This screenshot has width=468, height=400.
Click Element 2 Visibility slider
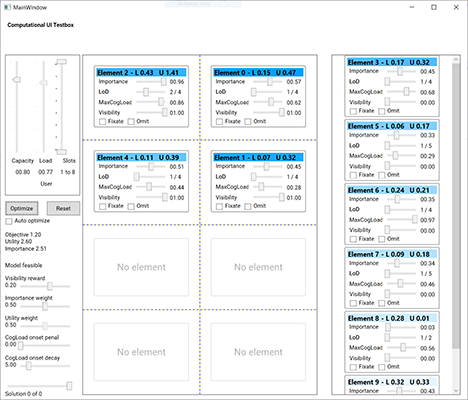click(151, 113)
